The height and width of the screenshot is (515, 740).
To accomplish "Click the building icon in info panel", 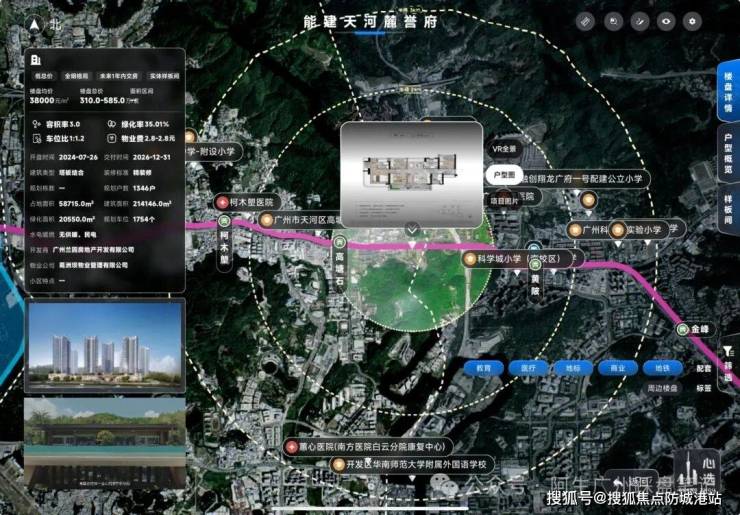I will 35,60.
